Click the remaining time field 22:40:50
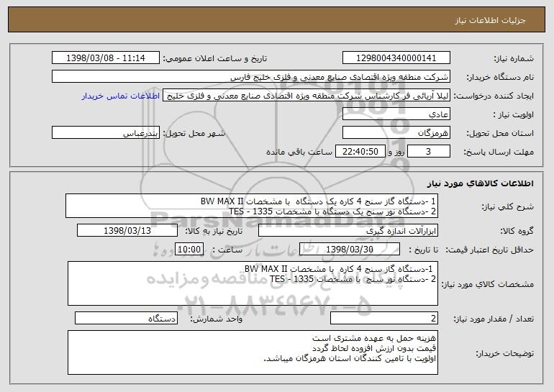This screenshot has width=554, height=392. click(360, 152)
